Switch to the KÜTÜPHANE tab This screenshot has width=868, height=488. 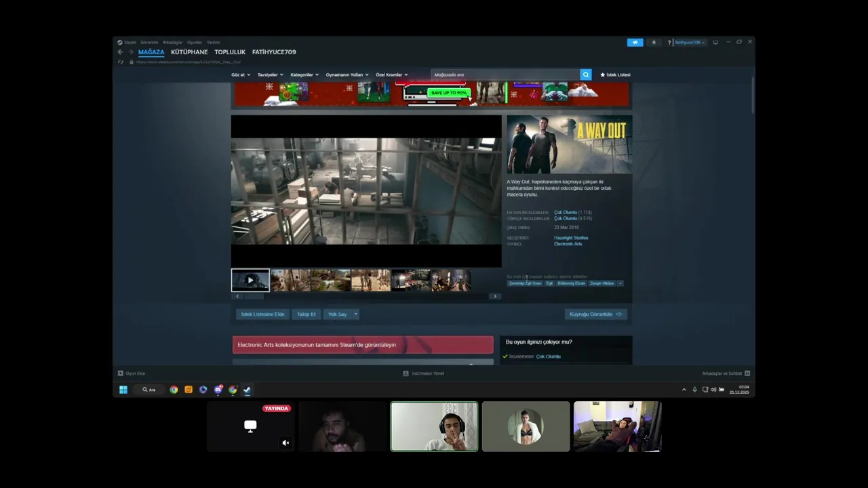point(189,52)
